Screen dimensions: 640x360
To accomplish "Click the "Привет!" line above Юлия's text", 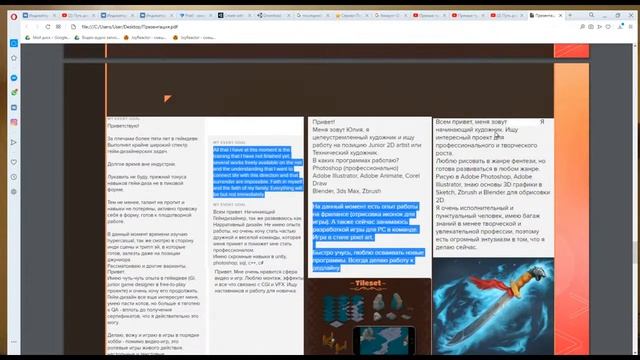I will tap(324, 122).
